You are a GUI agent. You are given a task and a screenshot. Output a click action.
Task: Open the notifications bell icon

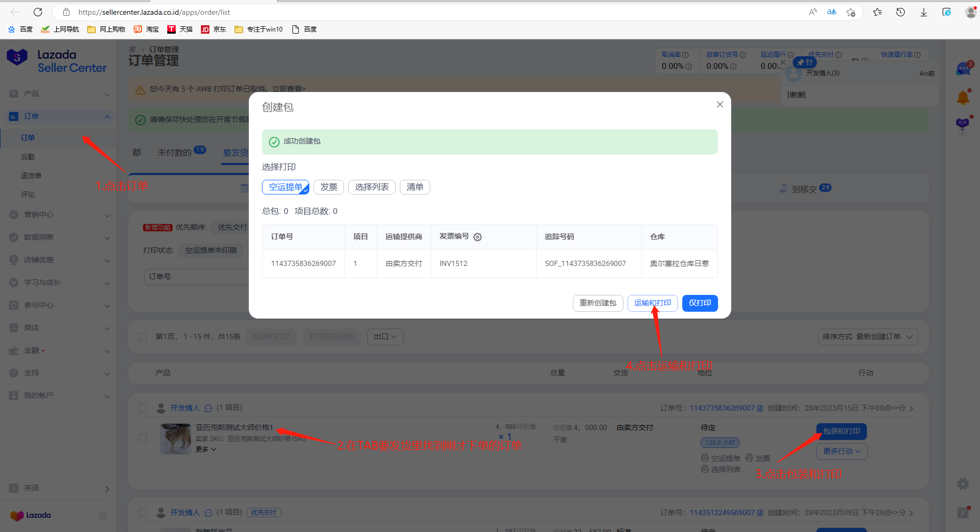click(963, 97)
